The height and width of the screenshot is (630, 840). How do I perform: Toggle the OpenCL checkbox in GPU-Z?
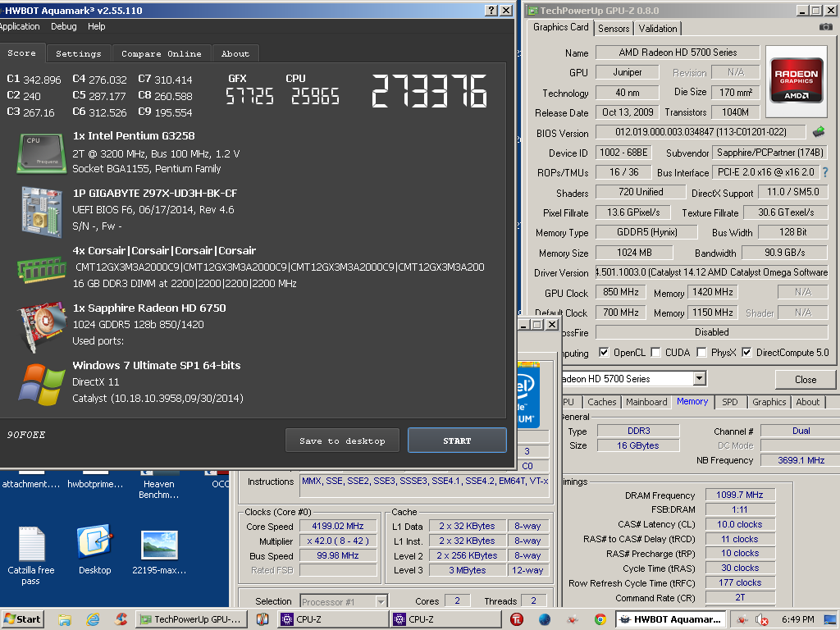click(x=604, y=352)
